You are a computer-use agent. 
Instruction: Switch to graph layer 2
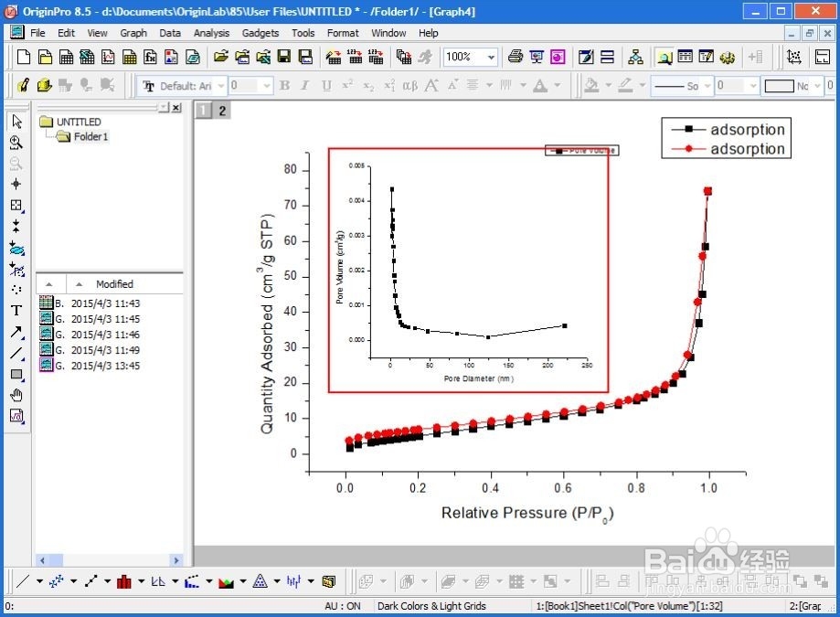tap(222, 111)
